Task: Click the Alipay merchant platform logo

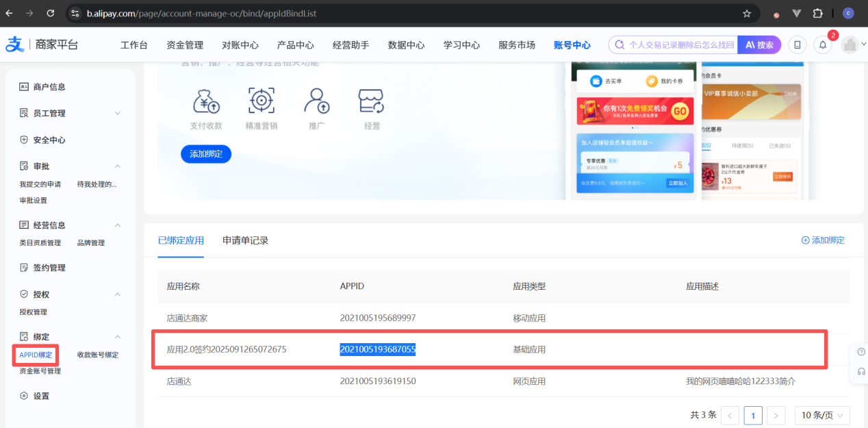Action: (x=42, y=45)
